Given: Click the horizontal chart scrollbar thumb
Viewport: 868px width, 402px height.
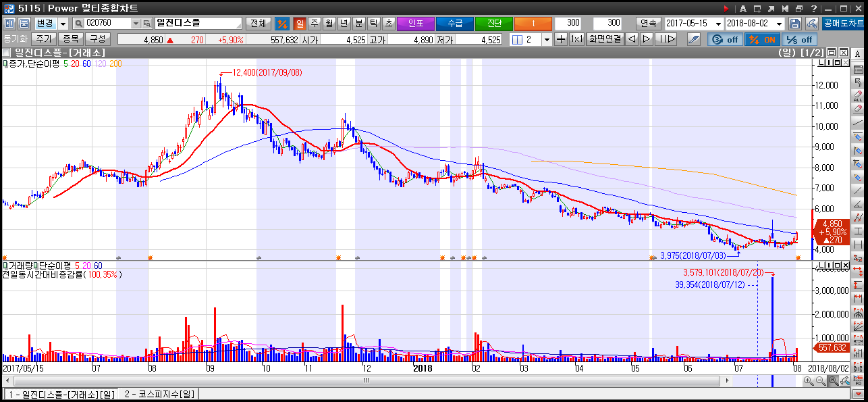Looking at the screenshot, I should [x=367, y=381].
